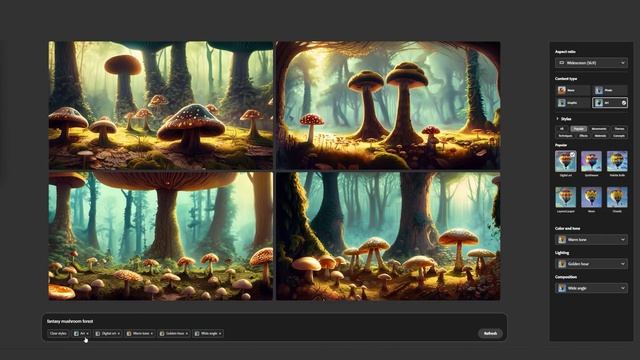
Task: Open the Aspect ratio Widescreen dropdown
Action: coord(591,63)
